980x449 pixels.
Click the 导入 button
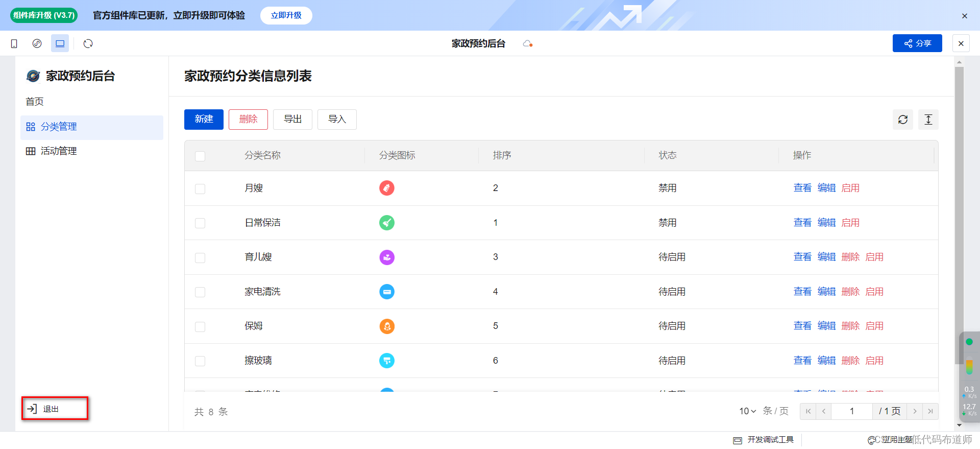tap(337, 120)
